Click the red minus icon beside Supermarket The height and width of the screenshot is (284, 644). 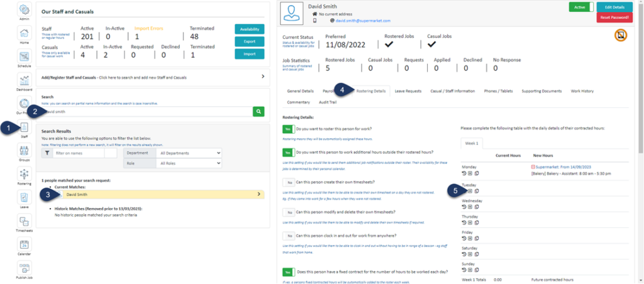point(533,167)
